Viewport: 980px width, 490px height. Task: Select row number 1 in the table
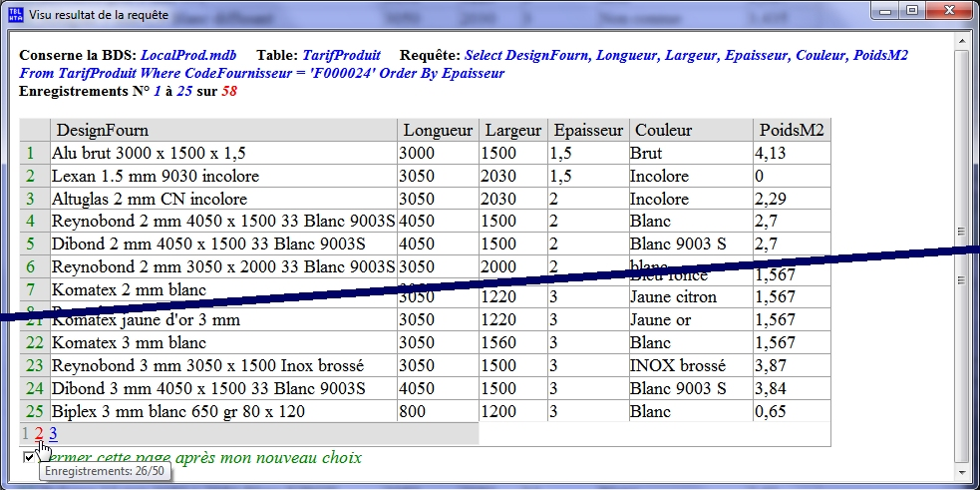(30, 154)
